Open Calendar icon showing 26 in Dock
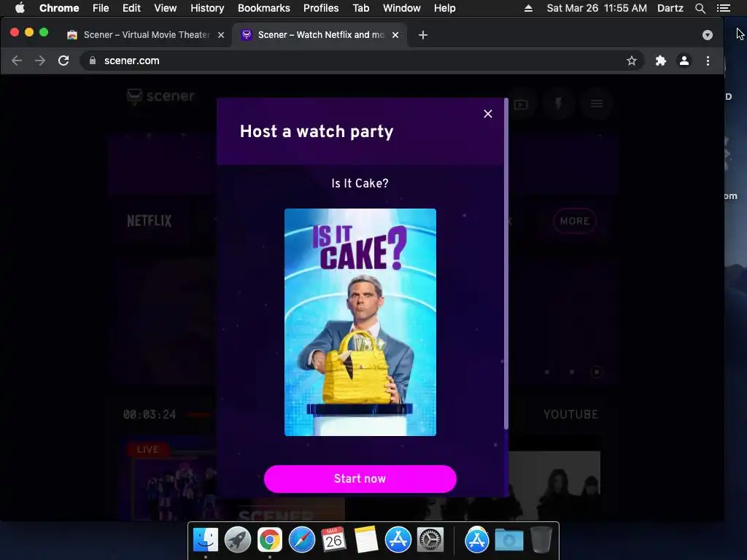This screenshot has height=560, width=747. click(333, 540)
